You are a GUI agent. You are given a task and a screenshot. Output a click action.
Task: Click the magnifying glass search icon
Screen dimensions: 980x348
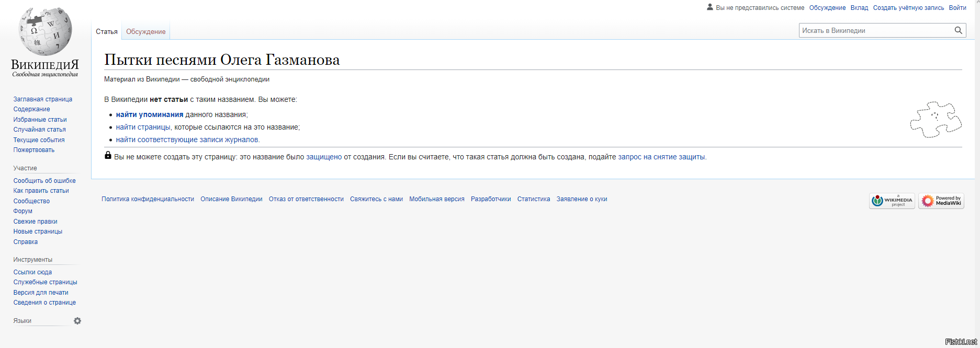[x=958, y=30]
